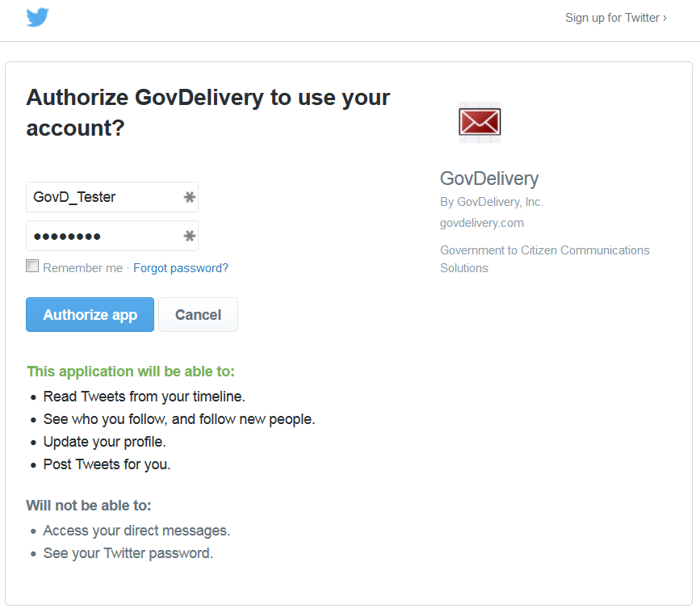Enable the Remember me checkbox
Viewport: 700px width, 613px height.
[x=32, y=265]
